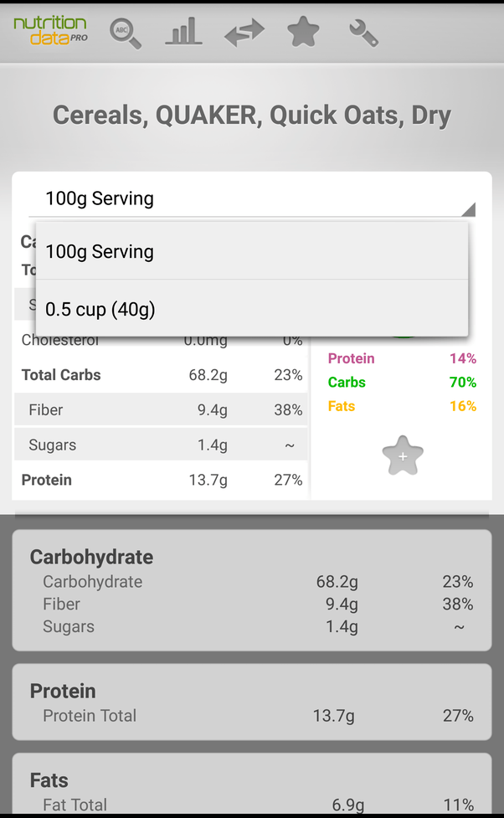Add food to favorites with star plus
The width and height of the screenshot is (504, 818).
tap(403, 455)
